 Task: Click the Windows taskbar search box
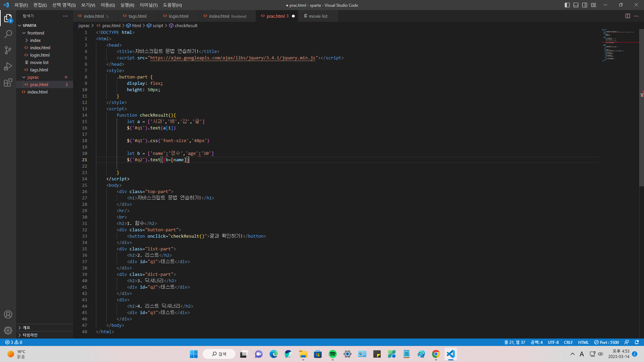click(219, 354)
